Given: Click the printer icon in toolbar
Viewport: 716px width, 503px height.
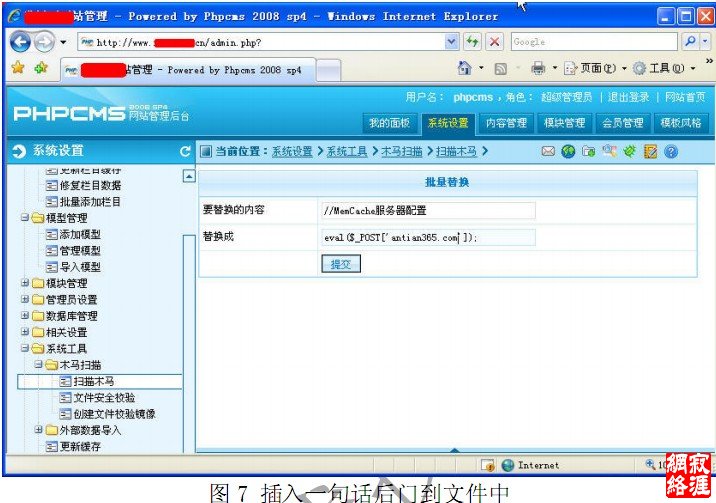Looking at the screenshot, I should 538,68.
